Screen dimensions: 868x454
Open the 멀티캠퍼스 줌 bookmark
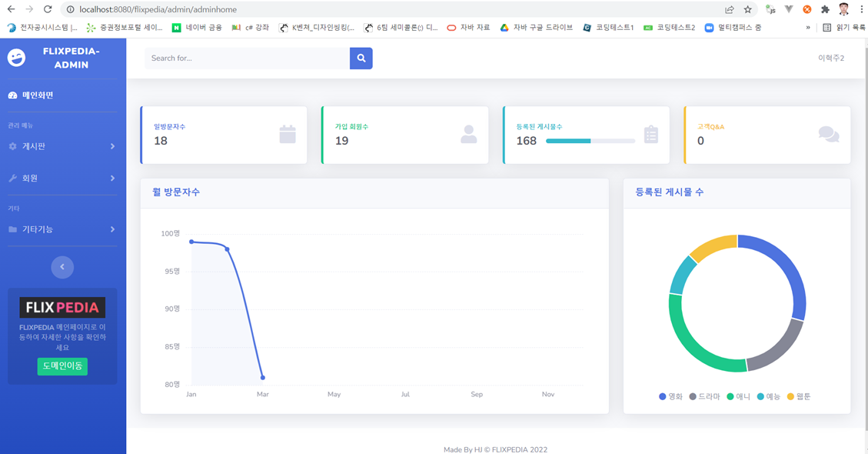pos(733,27)
